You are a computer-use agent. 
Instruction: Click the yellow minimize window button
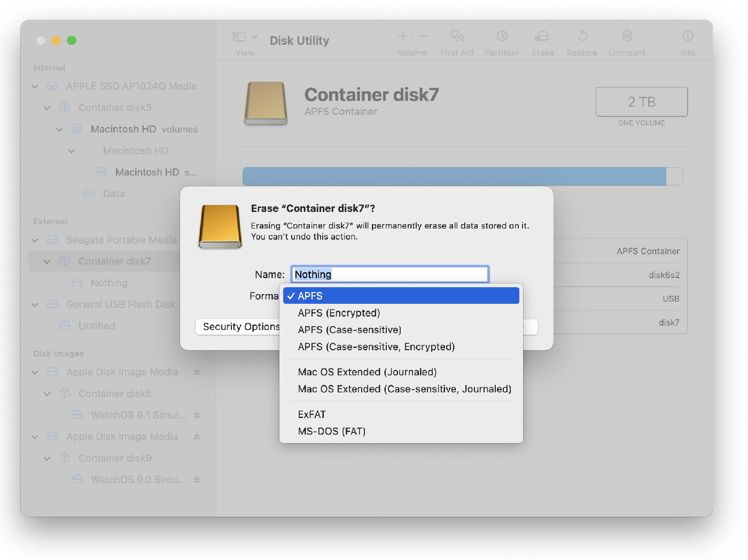[x=56, y=41]
